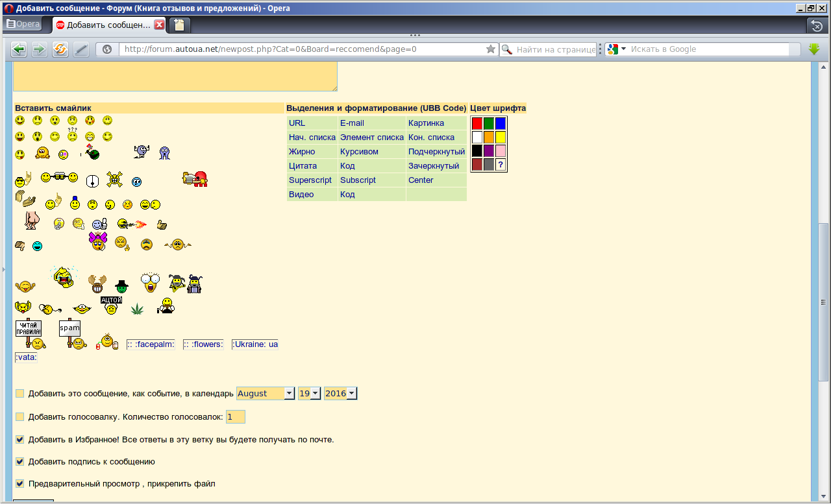Enable adding message as calendar event
Image resolution: width=831 pixels, height=504 pixels.
point(20,394)
